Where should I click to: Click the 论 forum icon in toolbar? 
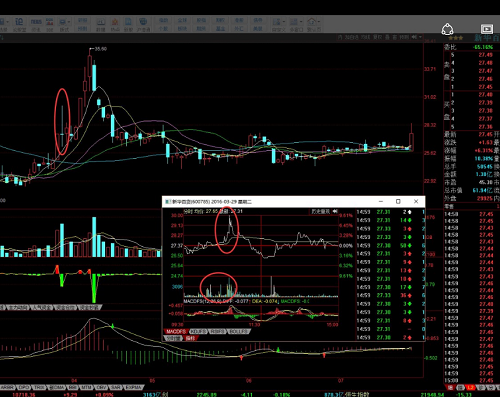(19, 22)
